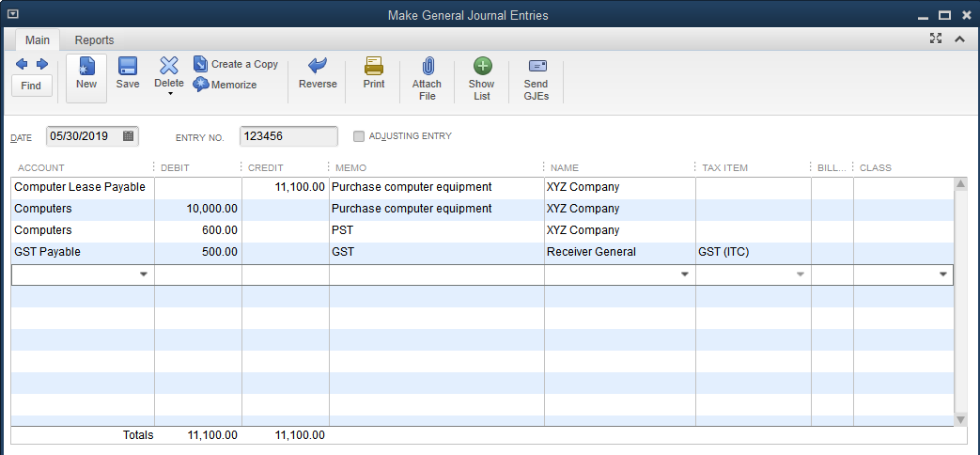Open the Account dropdown in the empty row
This screenshot has width=980, height=455.
[144, 275]
